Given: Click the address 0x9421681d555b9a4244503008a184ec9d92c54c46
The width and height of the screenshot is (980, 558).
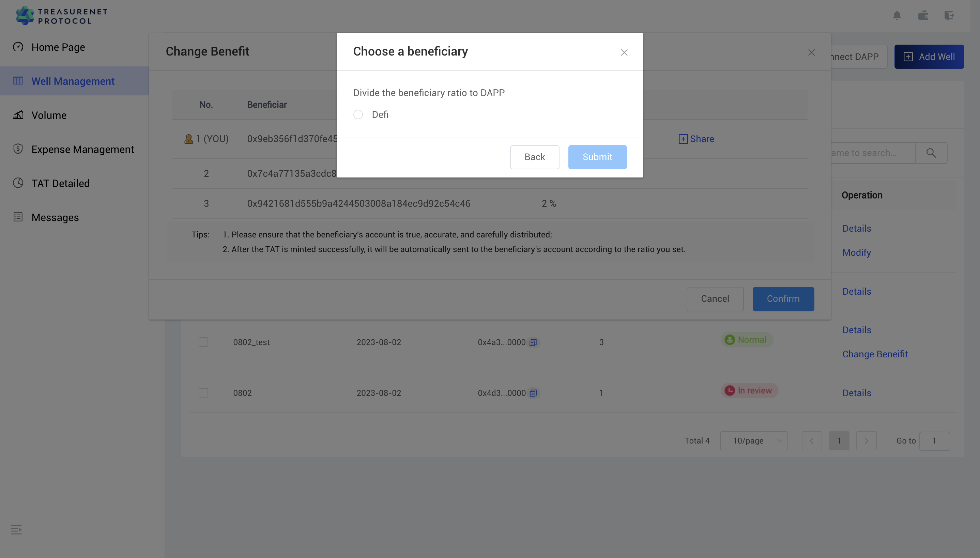Looking at the screenshot, I should point(358,203).
